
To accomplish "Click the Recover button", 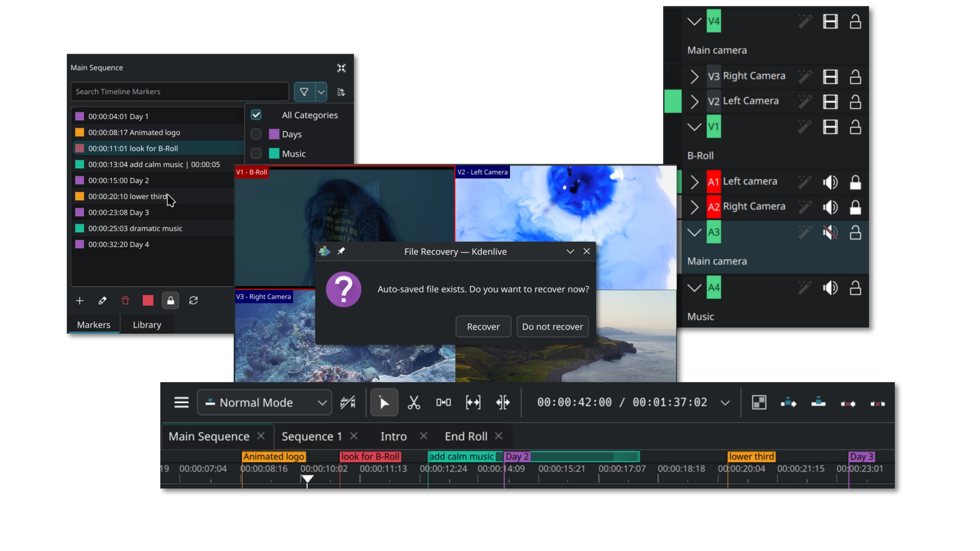I will point(483,327).
